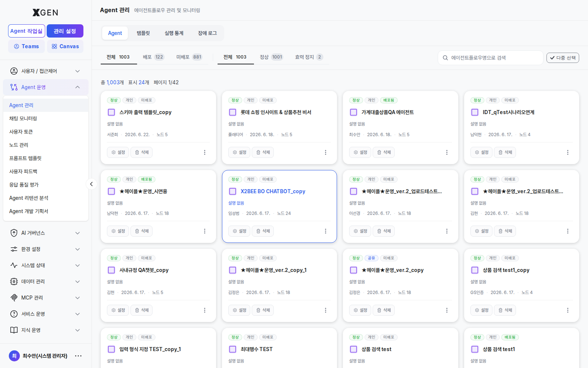Check the 상품 검색 test1_copy checkbox

pyautogui.click(x=475, y=270)
